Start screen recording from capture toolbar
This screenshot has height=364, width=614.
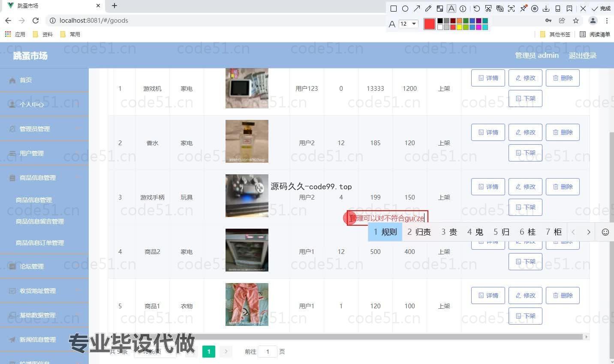535,9
